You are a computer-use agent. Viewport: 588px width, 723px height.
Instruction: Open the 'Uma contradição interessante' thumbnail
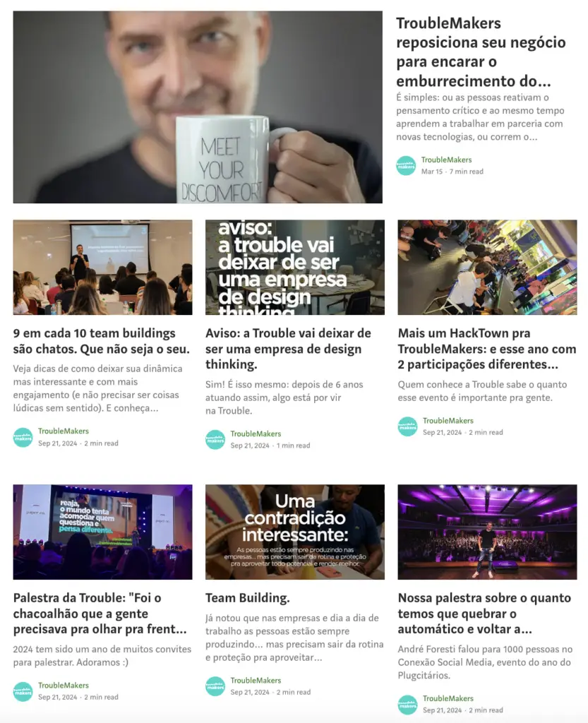coord(295,532)
